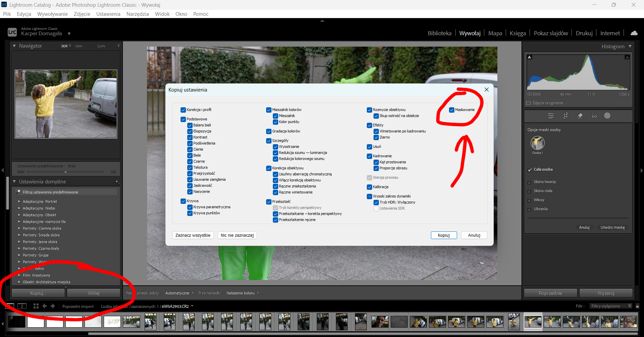Add new preset with plus icon

click(117, 181)
